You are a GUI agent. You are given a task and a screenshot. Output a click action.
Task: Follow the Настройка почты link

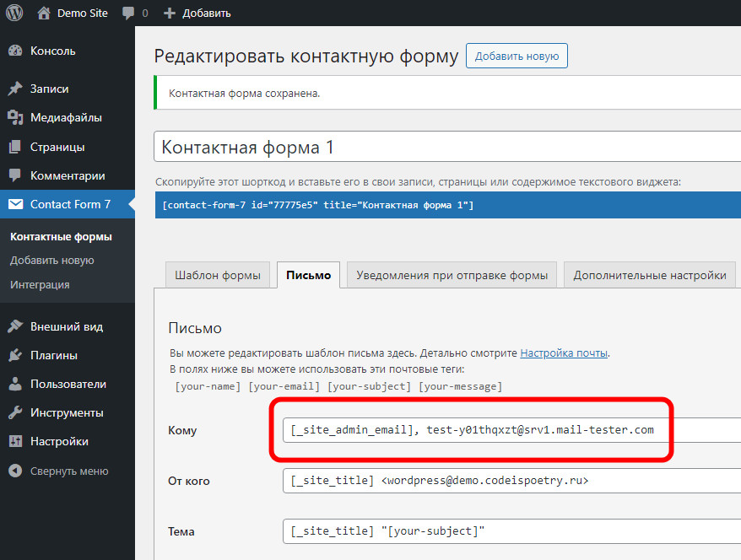[x=564, y=353]
